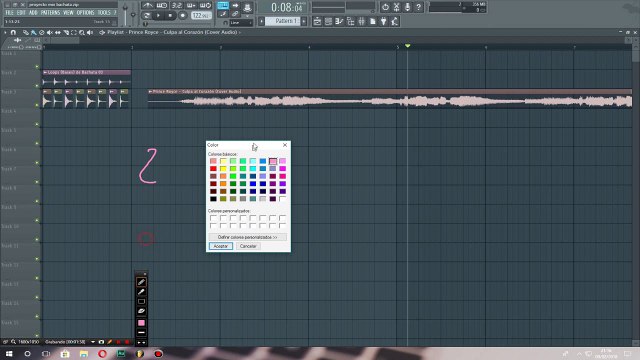Image resolution: width=640 pixels, height=360 pixels.
Task: Open the Browser view icon
Action: 350,21
